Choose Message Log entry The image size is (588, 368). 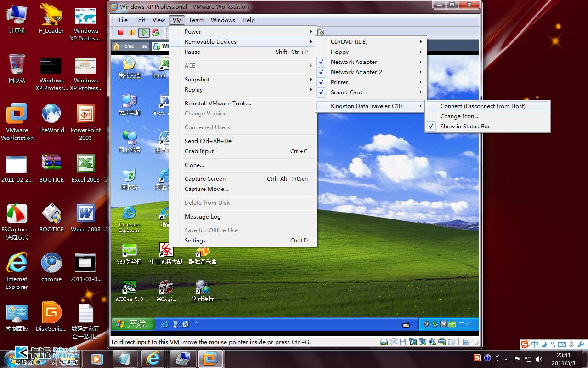pos(243,216)
